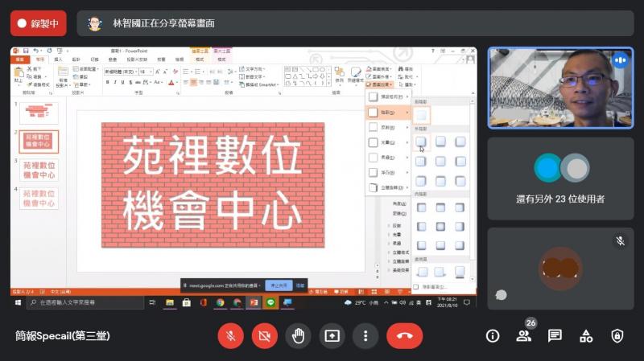This screenshot has height=361, width=644.
Task: Click the red 錄製中 recording indicator
Action: [x=38, y=23]
